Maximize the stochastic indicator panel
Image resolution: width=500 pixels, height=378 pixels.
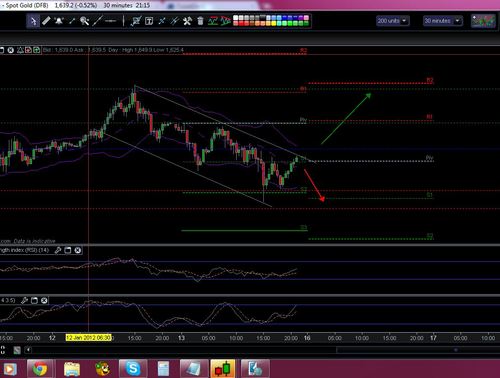[x=34, y=300]
